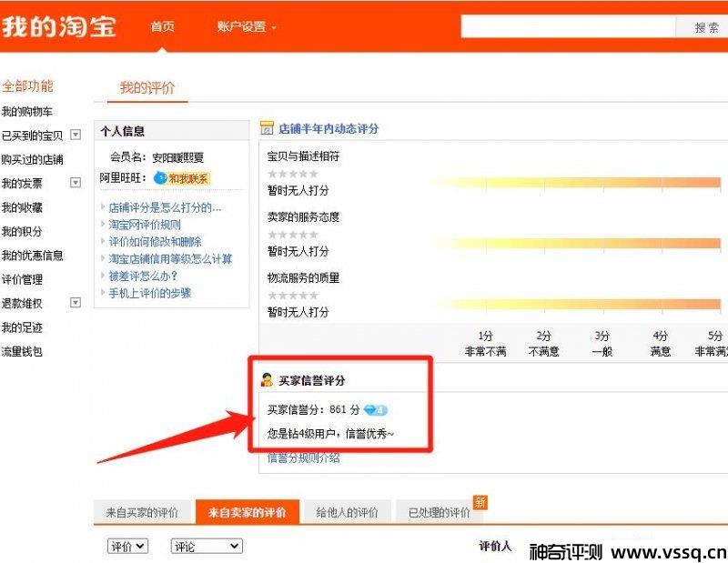Click text 您是钻4级用户,信誉优秀~
The height and width of the screenshot is (563, 728).
pyautogui.click(x=330, y=434)
